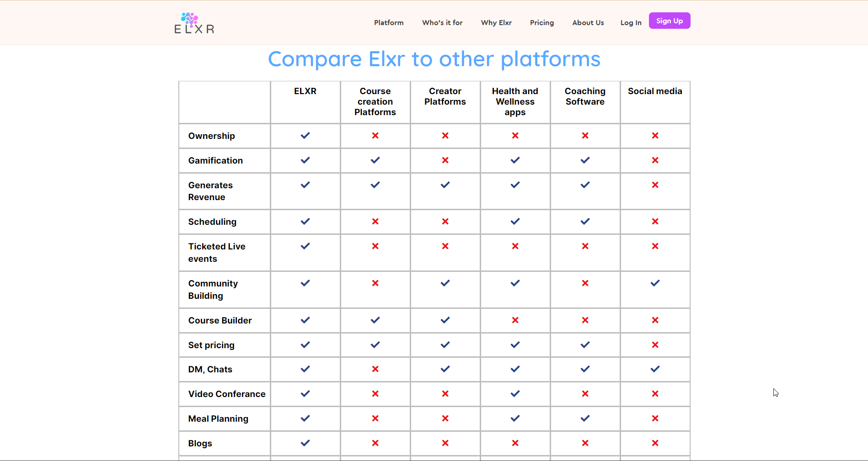The height and width of the screenshot is (461, 868).
Task: Click the Course creation cross in Scheduling row
Action: pyautogui.click(x=375, y=221)
